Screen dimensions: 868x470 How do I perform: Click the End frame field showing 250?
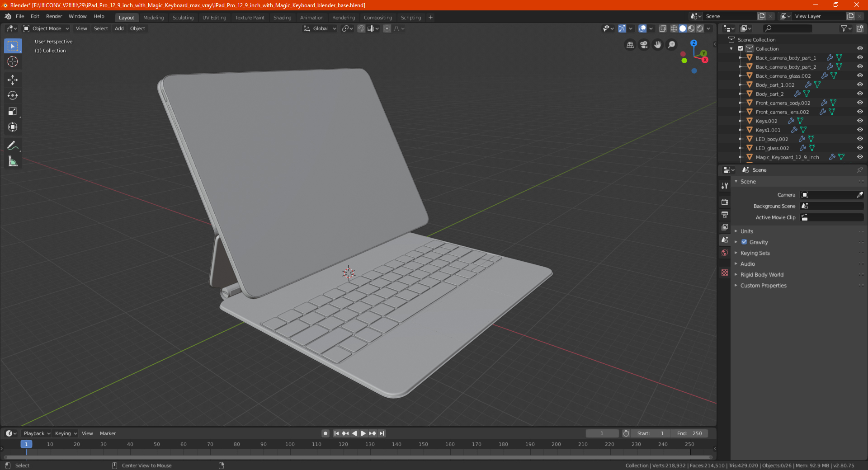tap(689, 433)
